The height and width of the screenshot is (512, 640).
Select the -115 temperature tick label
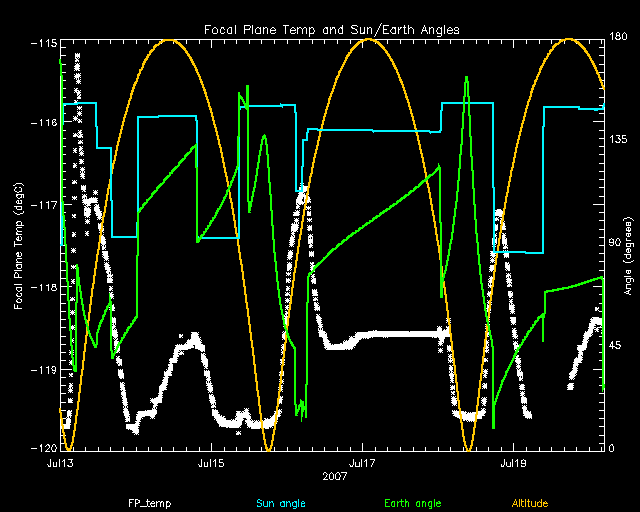click(43, 44)
